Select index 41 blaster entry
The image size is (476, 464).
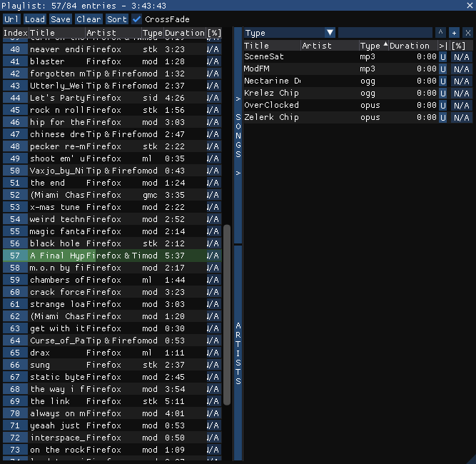[112, 61]
